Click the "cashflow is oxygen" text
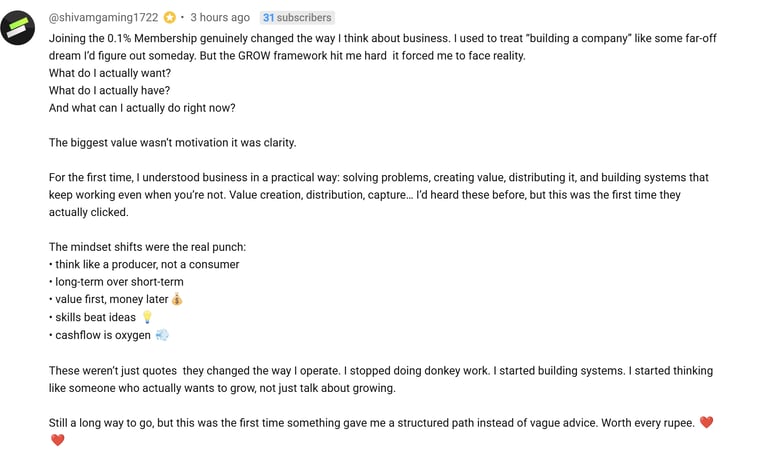Viewport: 768px width, 453px height. [x=102, y=335]
